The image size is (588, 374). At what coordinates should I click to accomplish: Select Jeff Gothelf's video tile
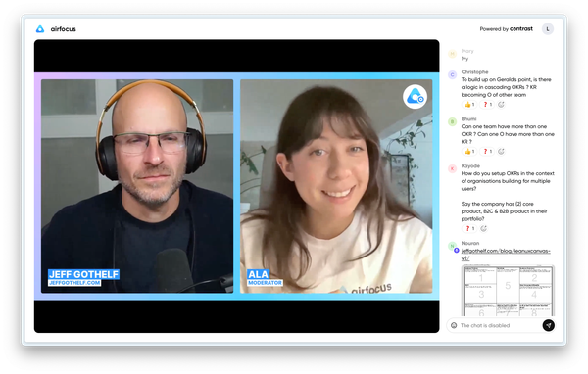pos(137,186)
